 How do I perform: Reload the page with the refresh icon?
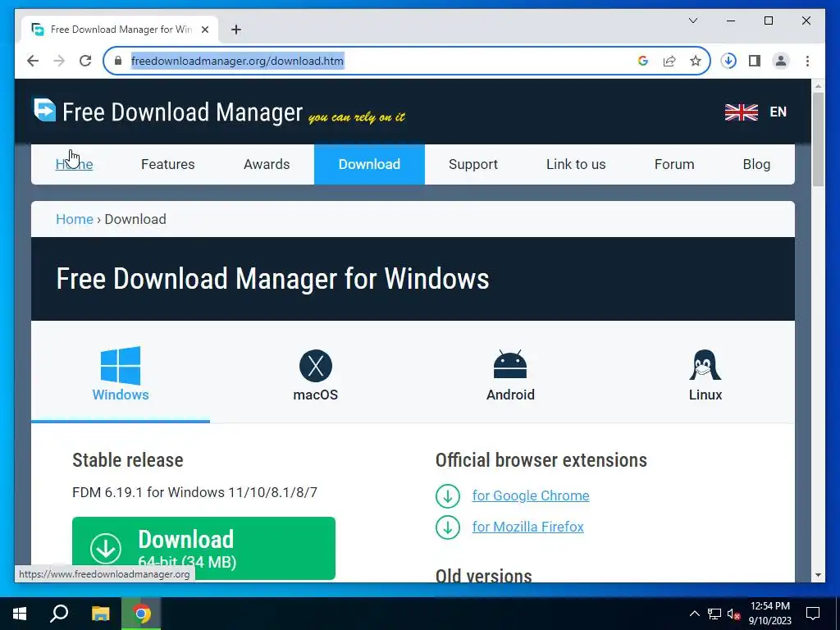tap(85, 61)
